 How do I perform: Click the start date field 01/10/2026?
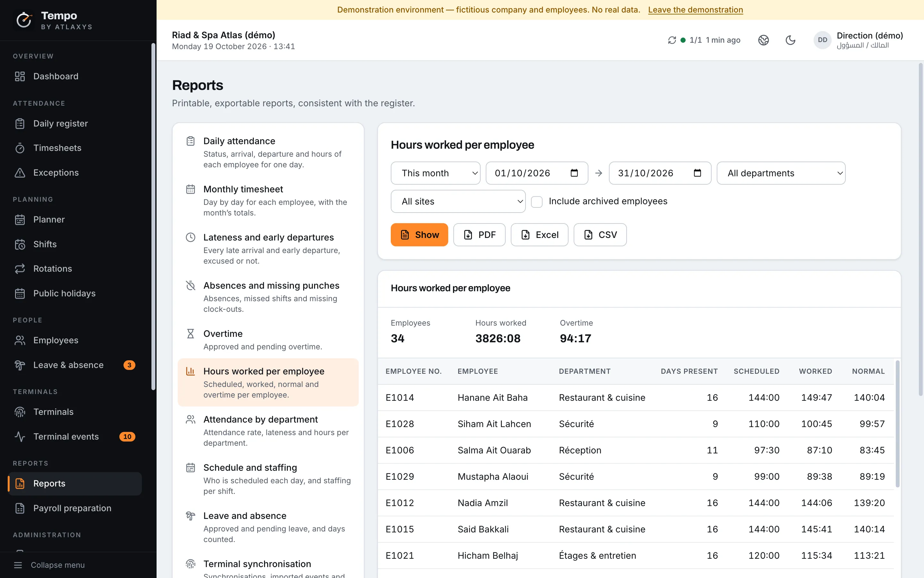[x=536, y=173]
